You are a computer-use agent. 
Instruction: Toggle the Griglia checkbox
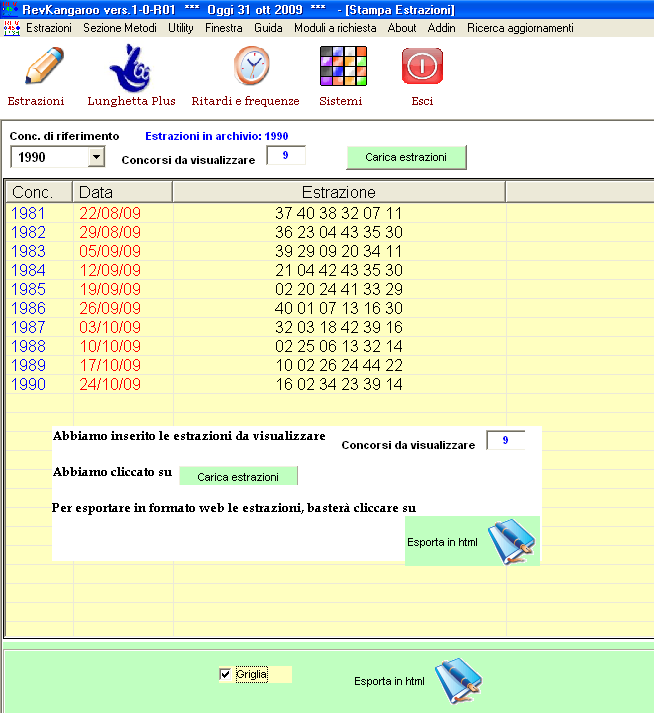225,675
